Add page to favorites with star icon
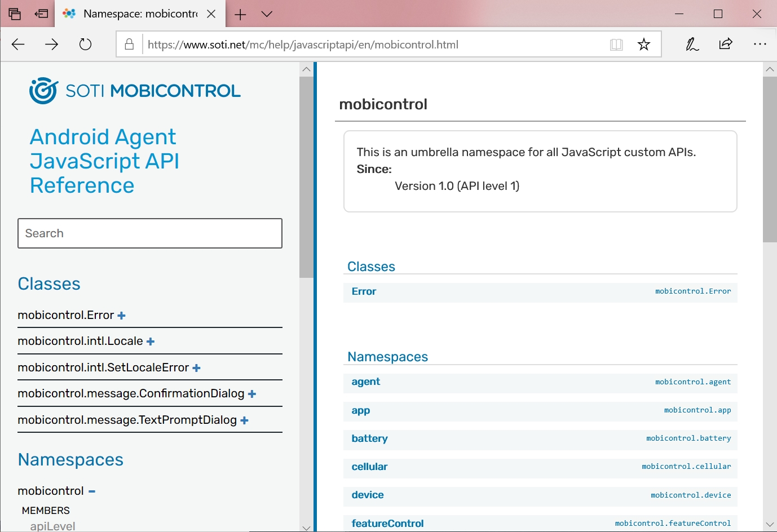777x532 pixels. coord(644,45)
